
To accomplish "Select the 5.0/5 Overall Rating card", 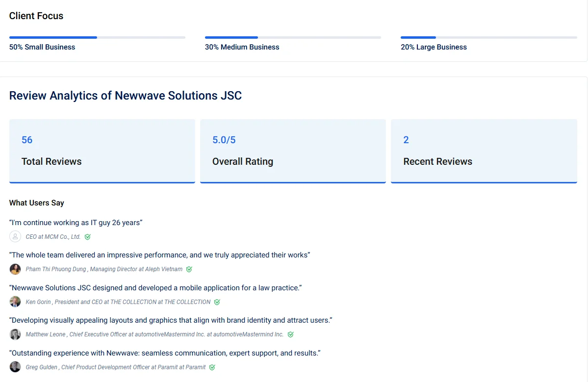I will pos(293,151).
